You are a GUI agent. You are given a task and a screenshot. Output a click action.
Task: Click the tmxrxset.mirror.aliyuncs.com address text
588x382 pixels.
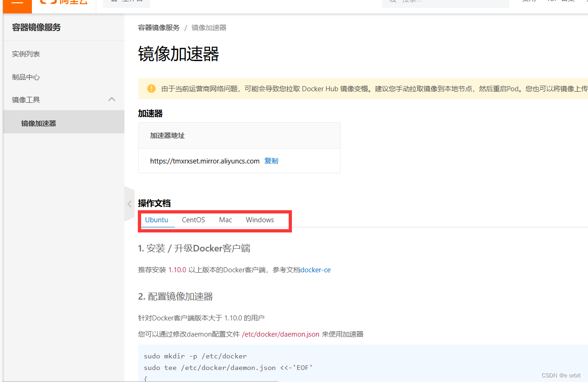(205, 161)
